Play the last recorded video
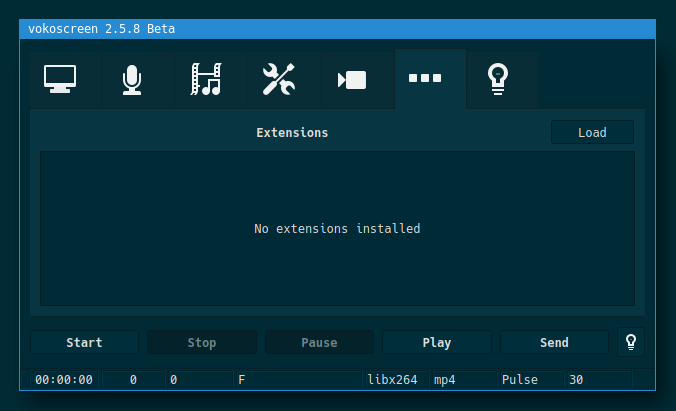 (x=437, y=342)
